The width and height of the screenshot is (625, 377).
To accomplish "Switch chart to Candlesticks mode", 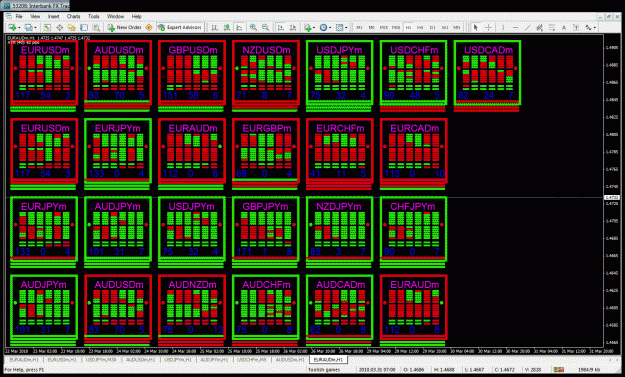I will [x=227, y=27].
